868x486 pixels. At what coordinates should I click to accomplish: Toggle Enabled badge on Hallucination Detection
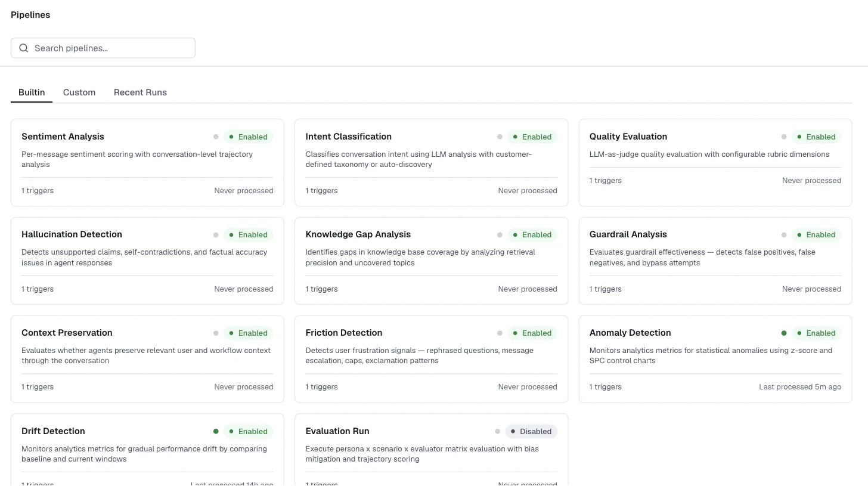(x=249, y=235)
